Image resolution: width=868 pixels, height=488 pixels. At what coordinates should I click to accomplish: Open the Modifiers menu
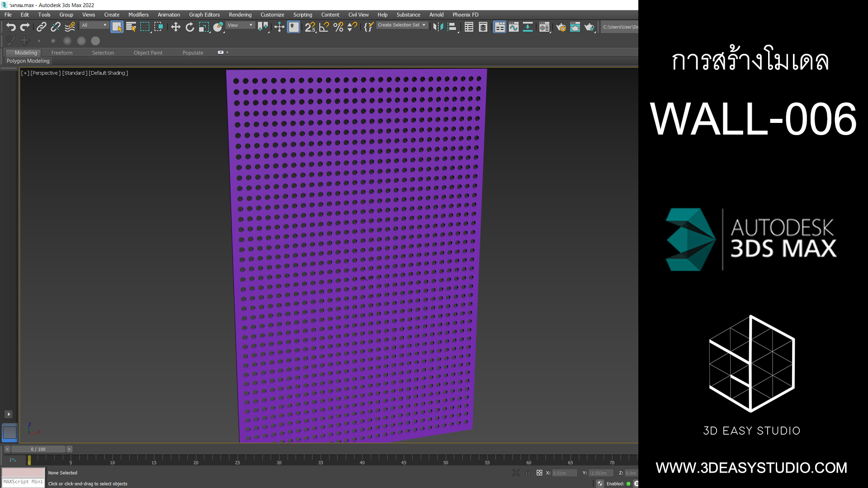[x=138, y=14]
